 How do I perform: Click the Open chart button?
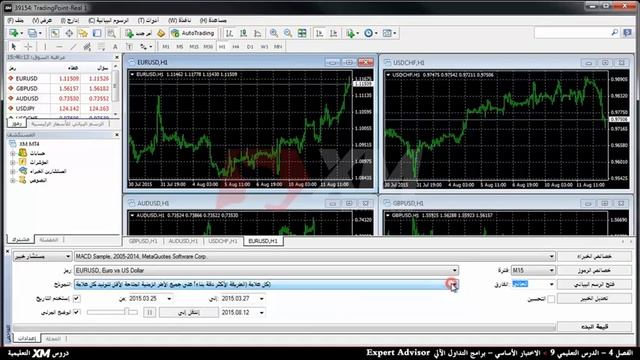tap(594, 284)
